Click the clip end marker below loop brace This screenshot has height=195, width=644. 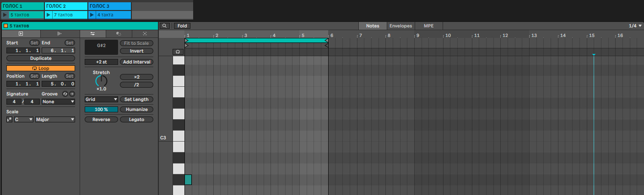pos(326,45)
